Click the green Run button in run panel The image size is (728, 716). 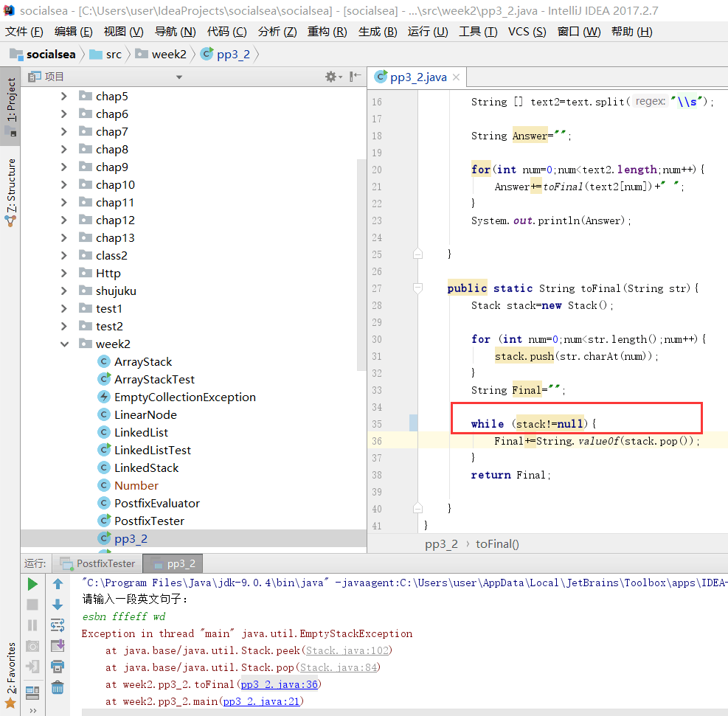(x=32, y=584)
